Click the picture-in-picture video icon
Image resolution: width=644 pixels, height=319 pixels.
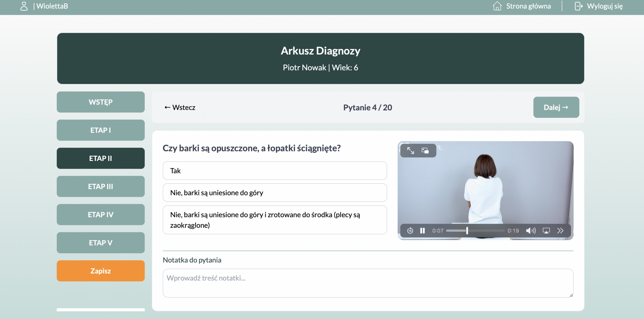(x=425, y=151)
